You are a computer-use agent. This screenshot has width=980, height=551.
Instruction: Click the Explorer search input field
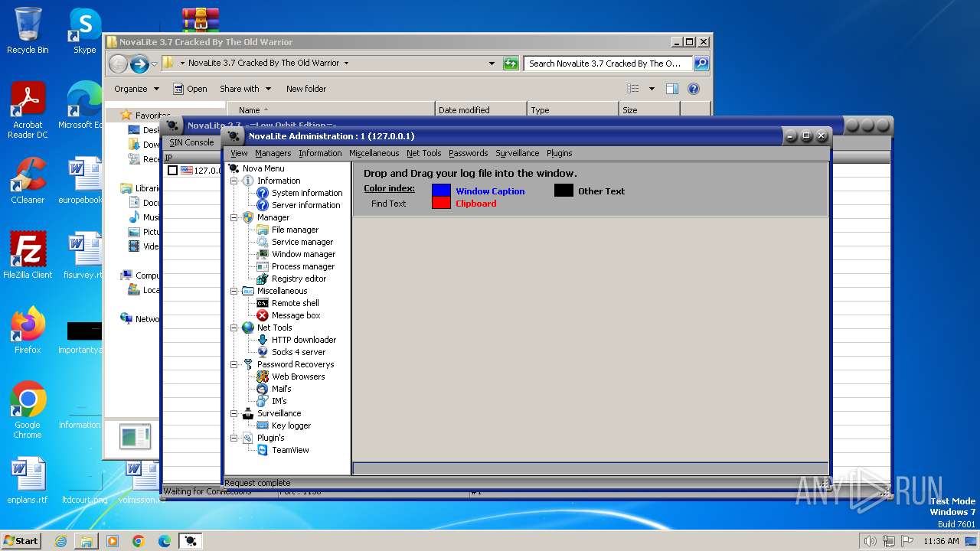(609, 64)
